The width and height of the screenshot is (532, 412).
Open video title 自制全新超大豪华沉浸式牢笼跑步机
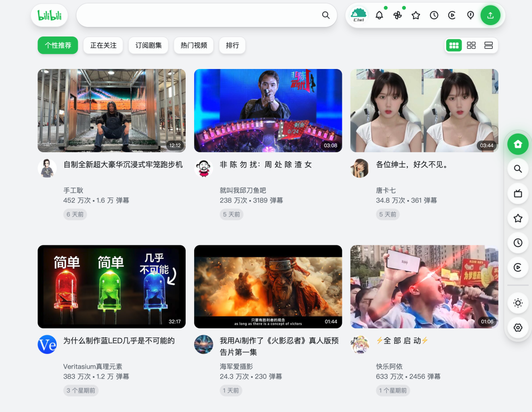[x=123, y=165]
